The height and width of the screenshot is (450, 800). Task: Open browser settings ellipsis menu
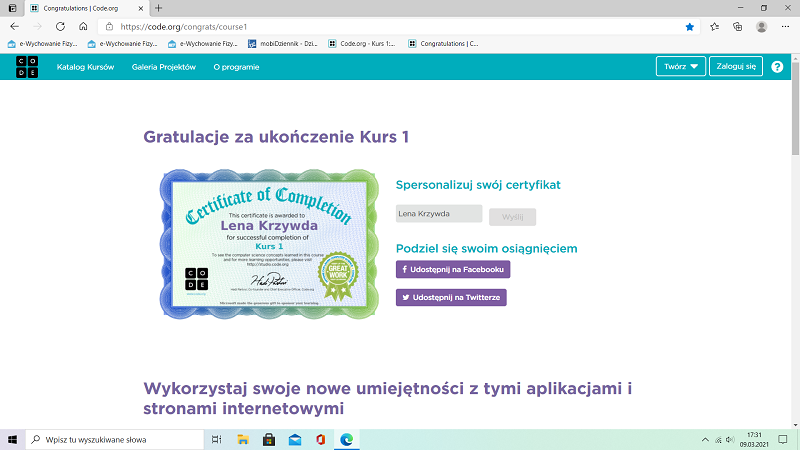point(785,26)
